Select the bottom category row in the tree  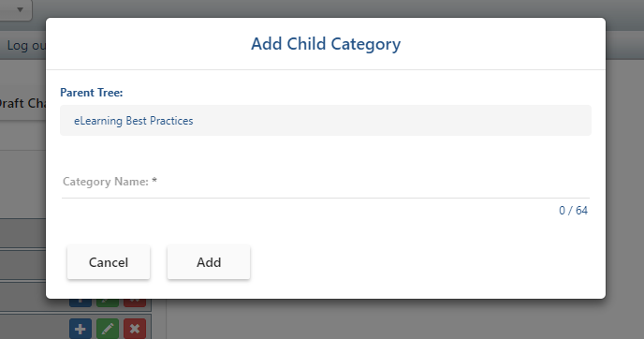(x=76, y=328)
